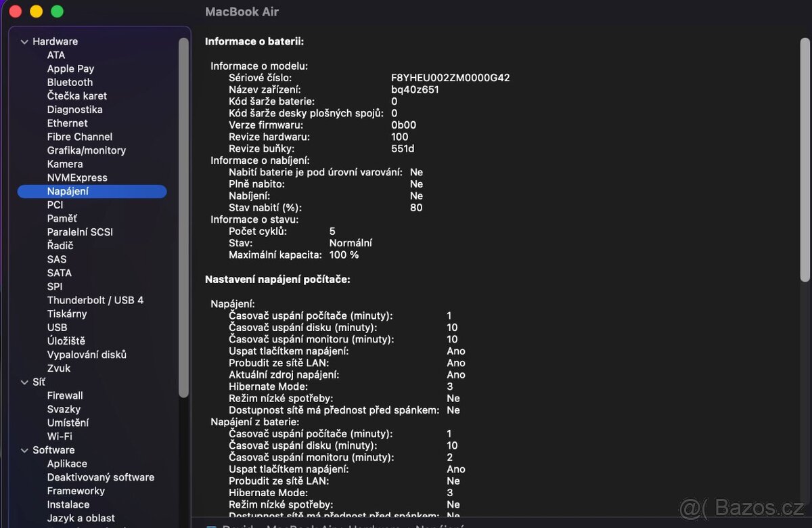Click Informace o baterii heading
812x528 pixels.
pyautogui.click(x=254, y=41)
